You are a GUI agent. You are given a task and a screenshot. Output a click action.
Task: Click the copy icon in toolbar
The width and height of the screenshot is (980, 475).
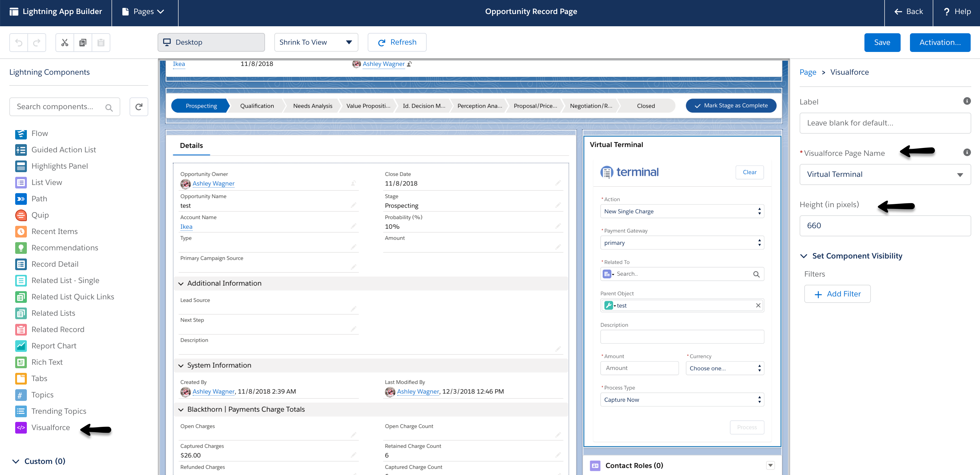click(83, 42)
